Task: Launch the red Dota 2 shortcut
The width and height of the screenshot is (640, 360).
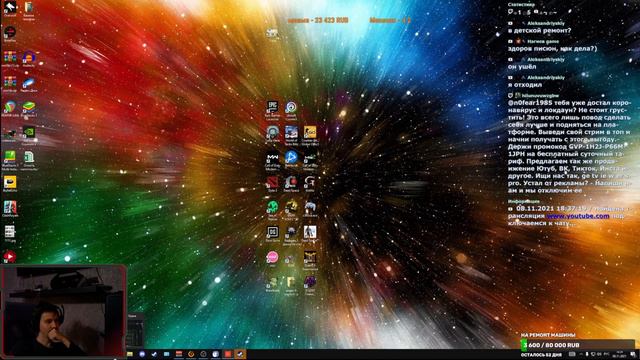Action: 272,184
